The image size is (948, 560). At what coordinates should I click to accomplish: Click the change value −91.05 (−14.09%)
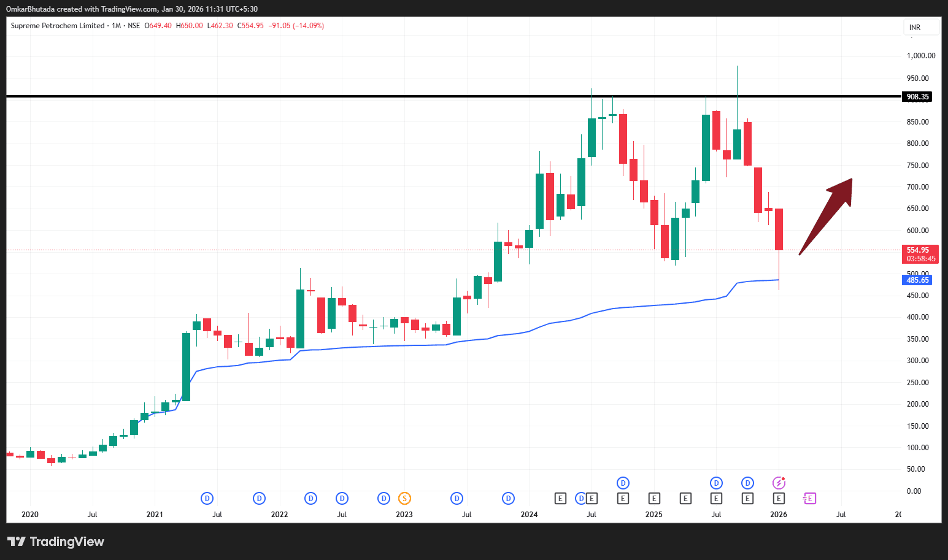[x=296, y=26]
